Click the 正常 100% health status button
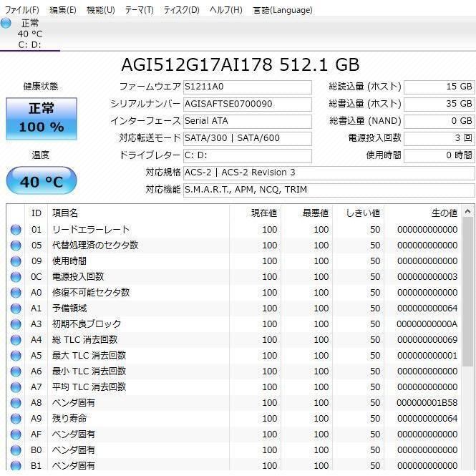The height and width of the screenshot is (476, 476). [41, 118]
